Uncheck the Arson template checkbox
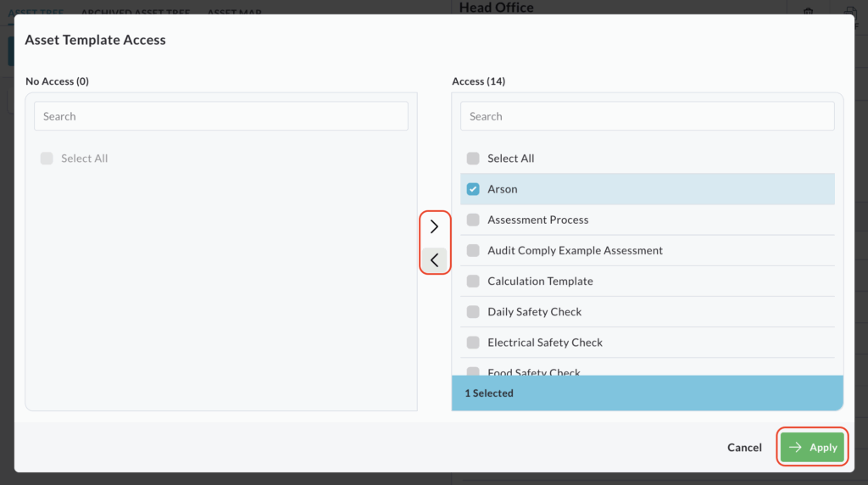The width and height of the screenshot is (868, 485). coord(473,189)
